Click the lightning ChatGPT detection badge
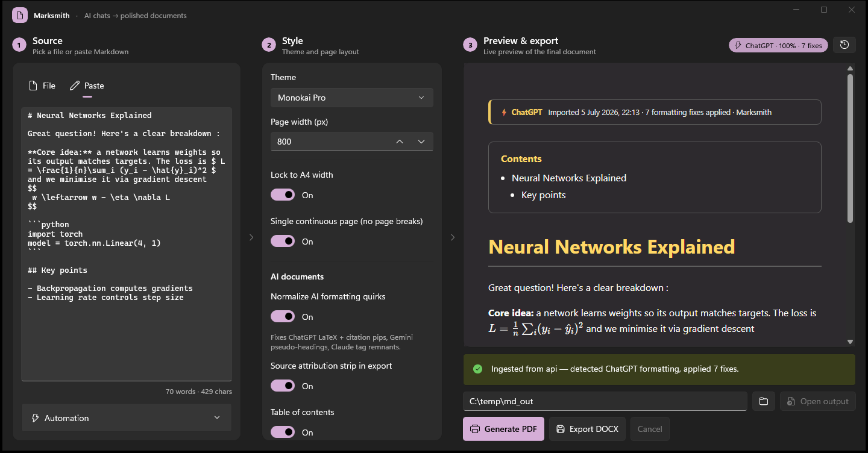The image size is (868, 453). (778, 45)
